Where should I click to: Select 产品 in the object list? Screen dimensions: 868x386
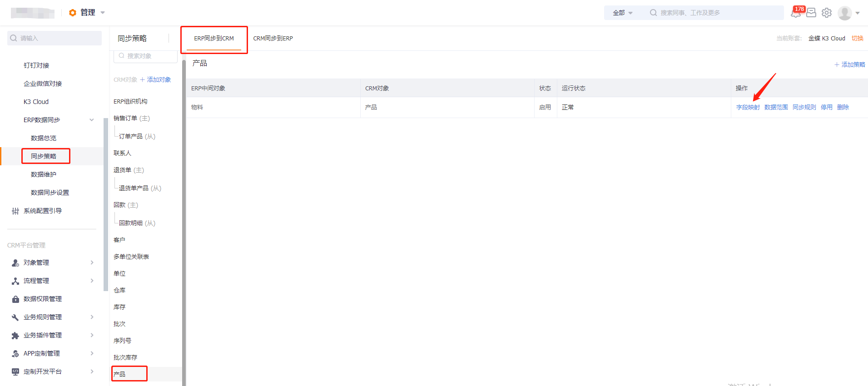tap(119, 374)
